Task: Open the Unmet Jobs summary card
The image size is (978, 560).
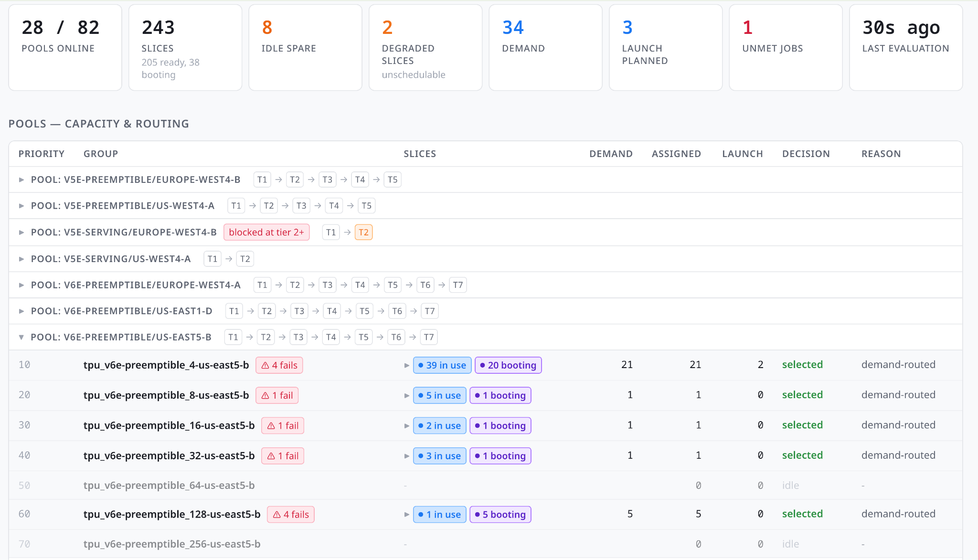Action: tap(786, 48)
